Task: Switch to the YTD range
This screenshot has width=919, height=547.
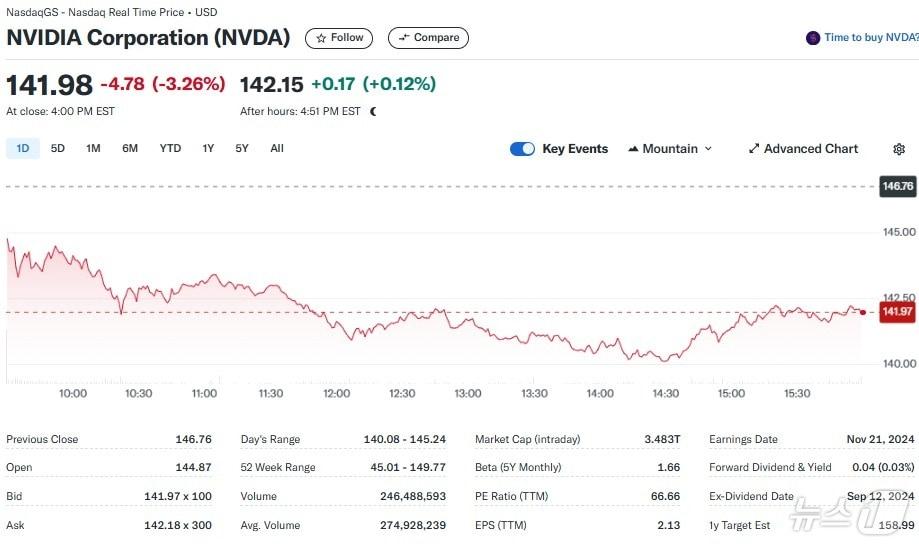Action: coord(170,149)
